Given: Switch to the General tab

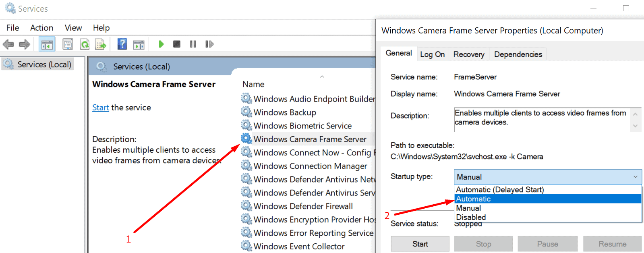Looking at the screenshot, I should pyautogui.click(x=398, y=53).
